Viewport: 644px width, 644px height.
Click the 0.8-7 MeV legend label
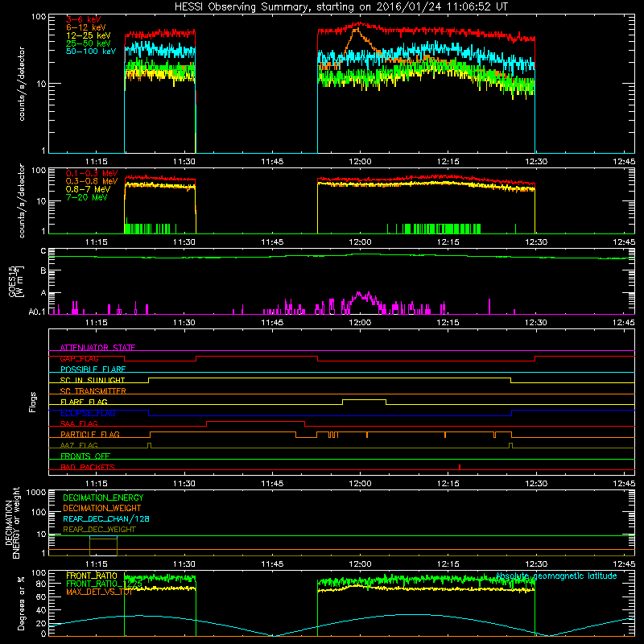[x=89, y=189]
